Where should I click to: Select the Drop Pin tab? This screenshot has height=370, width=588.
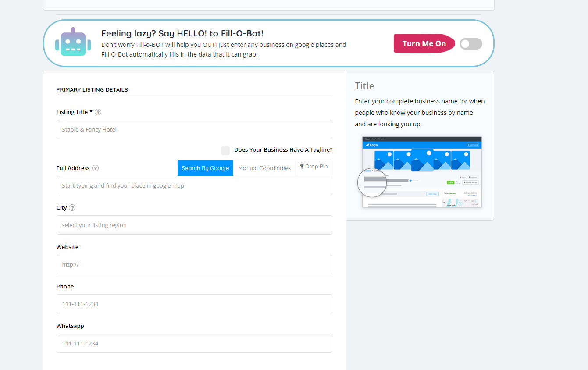point(314,167)
